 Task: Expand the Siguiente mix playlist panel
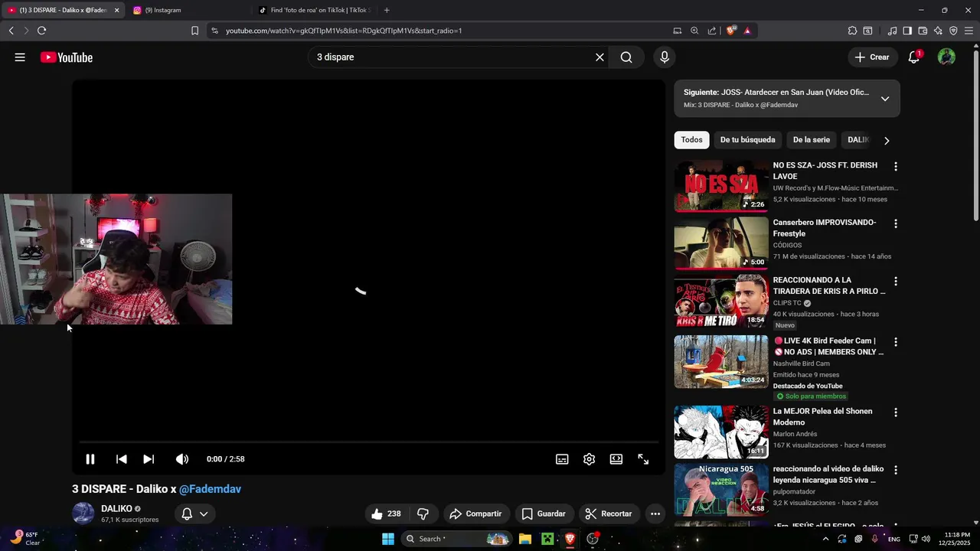coord(885,99)
